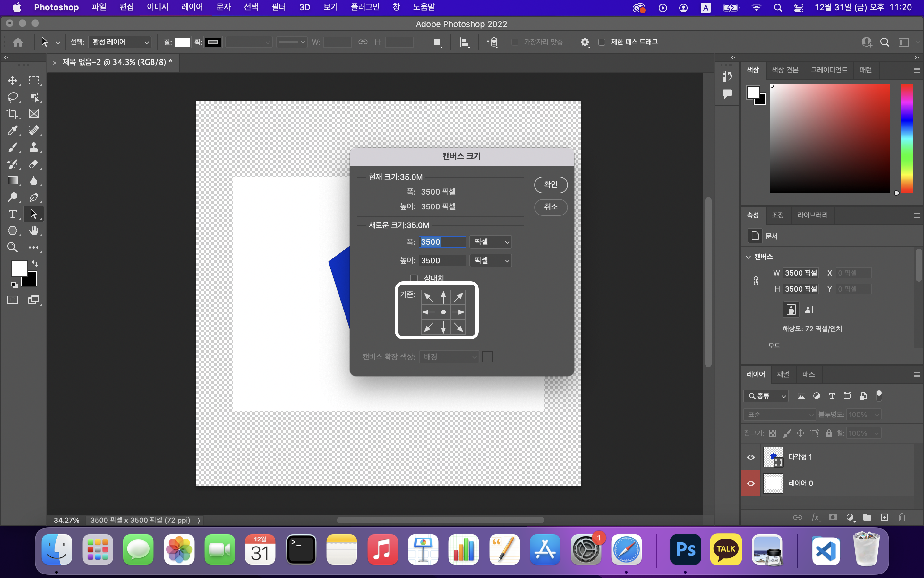Image resolution: width=924 pixels, height=578 pixels.
Task: Select the Crop tool
Action: click(x=13, y=114)
